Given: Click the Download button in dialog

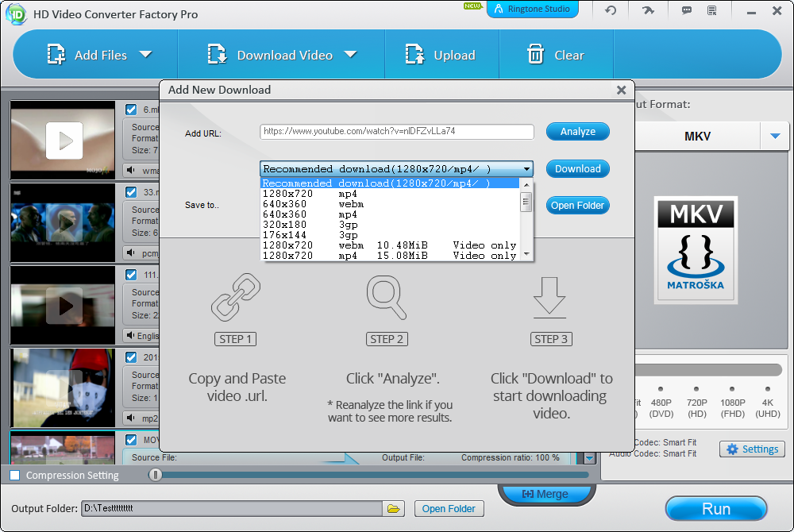Looking at the screenshot, I should point(578,168).
